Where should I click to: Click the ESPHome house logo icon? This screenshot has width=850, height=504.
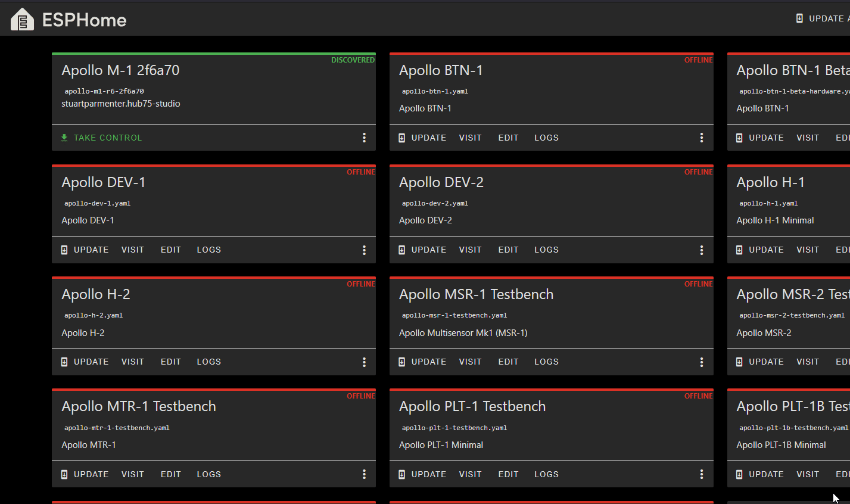pos(23,19)
